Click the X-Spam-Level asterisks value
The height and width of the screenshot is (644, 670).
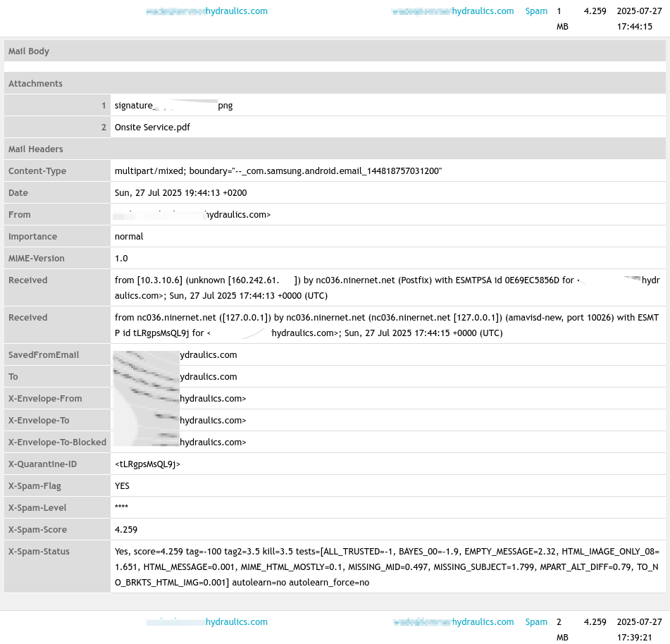(x=121, y=507)
